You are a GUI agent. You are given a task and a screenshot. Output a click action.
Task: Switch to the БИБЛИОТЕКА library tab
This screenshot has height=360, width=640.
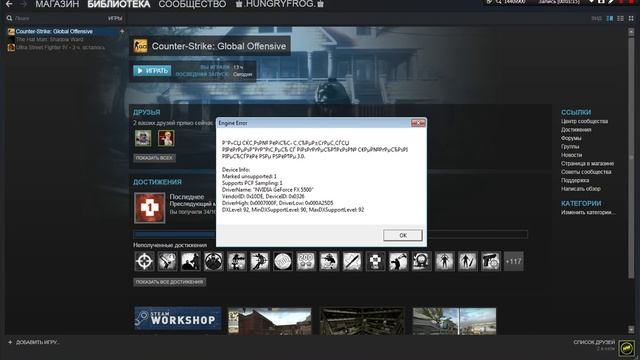click(119, 4)
